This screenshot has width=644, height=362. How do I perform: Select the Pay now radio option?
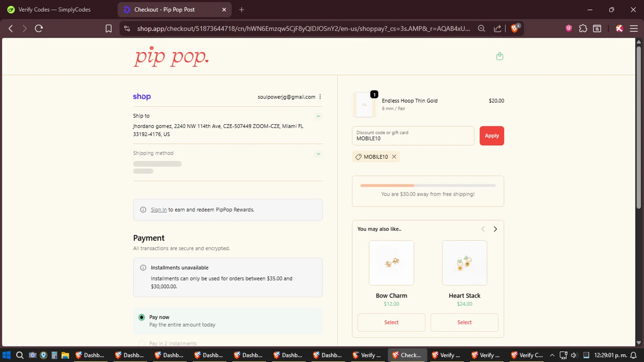[142, 317]
